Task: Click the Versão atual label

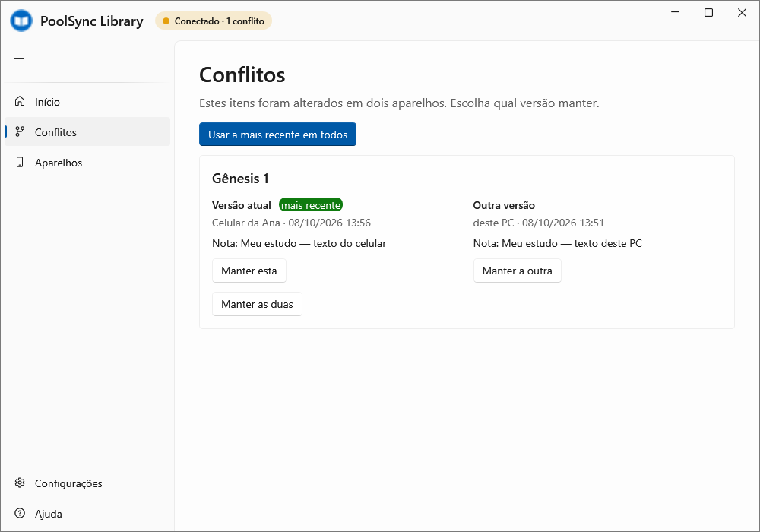Action: click(x=242, y=205)
